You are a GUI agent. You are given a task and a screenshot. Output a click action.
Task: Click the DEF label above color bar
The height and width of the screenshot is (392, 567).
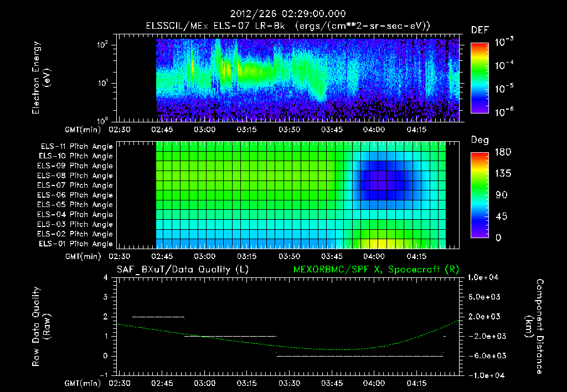480,30
